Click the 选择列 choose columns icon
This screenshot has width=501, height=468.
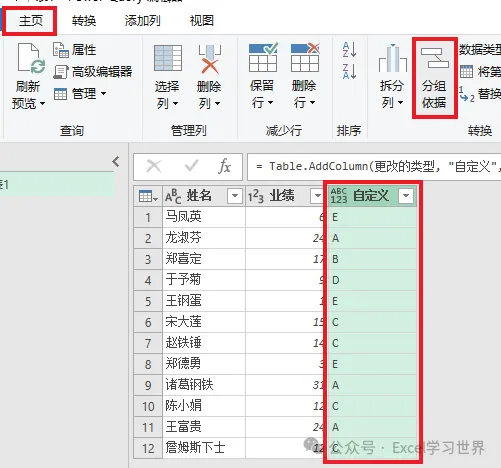168,59
